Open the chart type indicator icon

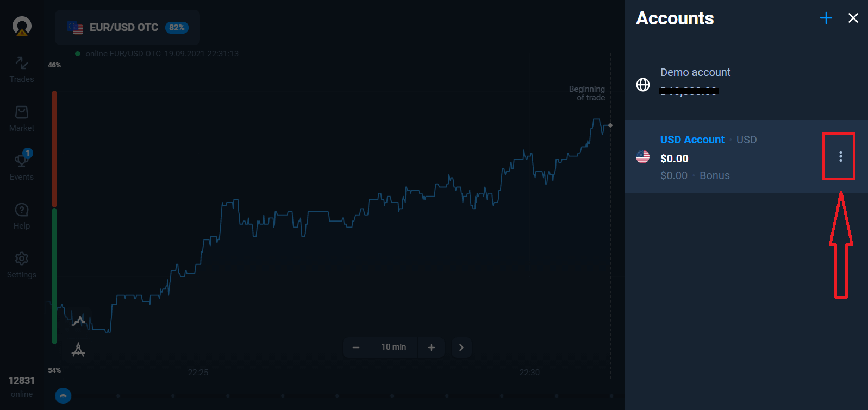pyautogui.click(x=79, y=320)
